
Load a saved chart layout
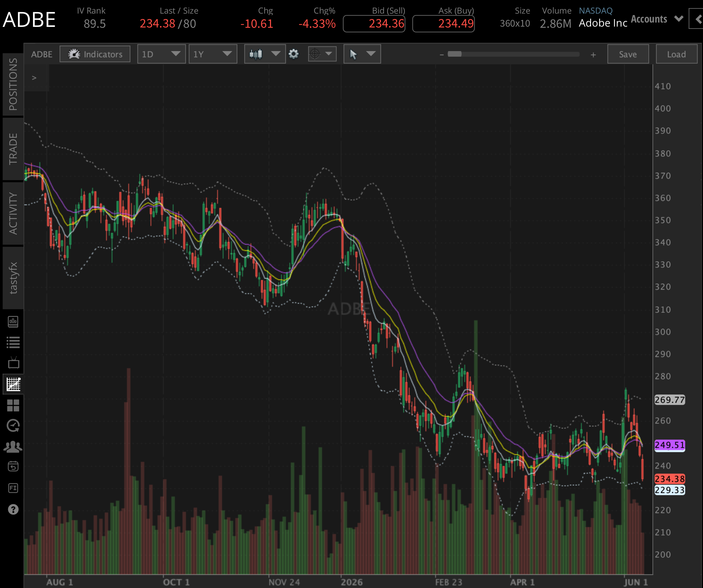pos(677,54)
